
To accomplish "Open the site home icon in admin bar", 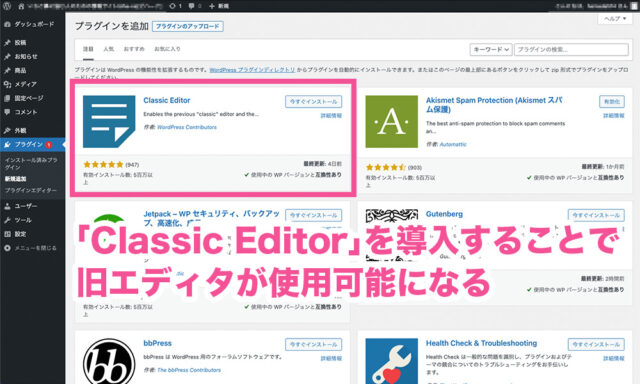I will pos(21,6).
